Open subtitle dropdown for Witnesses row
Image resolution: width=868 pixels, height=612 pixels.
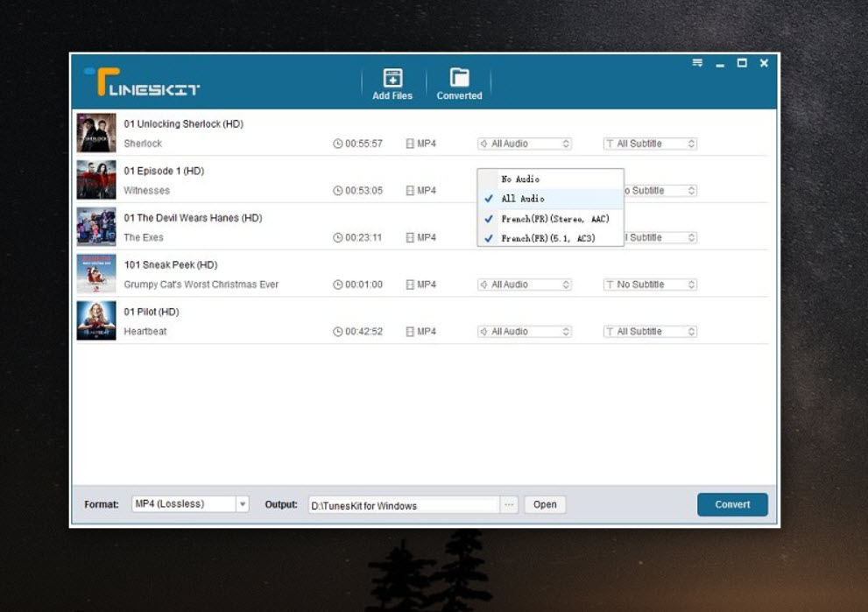pos(660,191)
